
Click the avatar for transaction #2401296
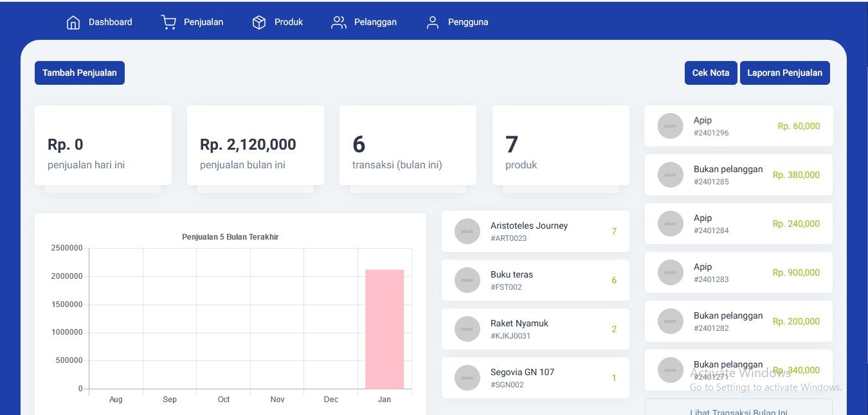pos(671,126)
